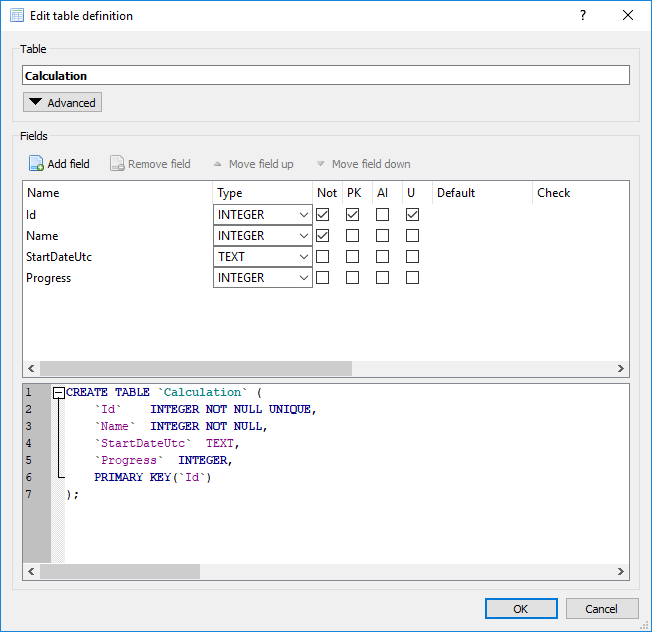Check AI for Name field
This screenshot has width=652, height=632.
coord(383,236)
